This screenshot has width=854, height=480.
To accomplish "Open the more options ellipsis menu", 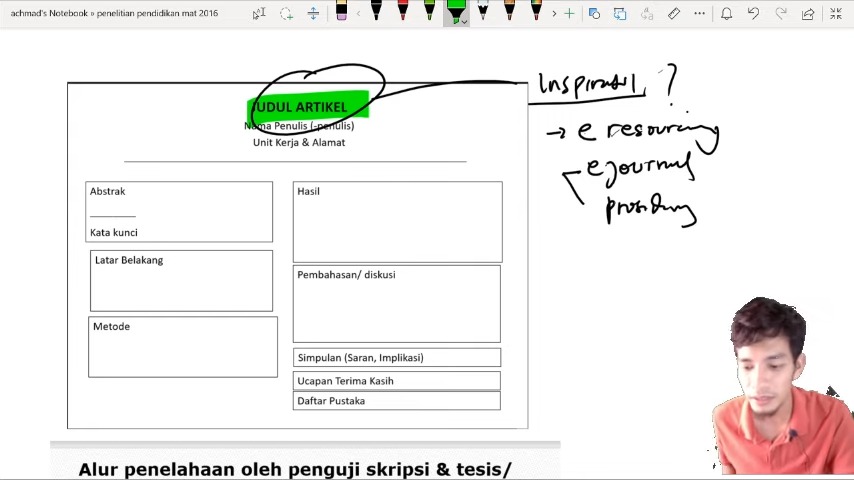I will pyautogui.click(x=699, y=14).
